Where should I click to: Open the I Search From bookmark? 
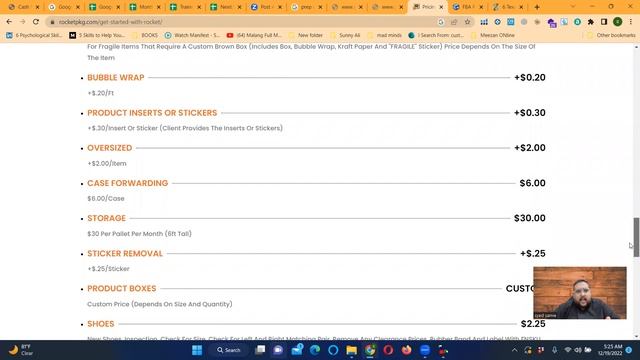point(436,36)
